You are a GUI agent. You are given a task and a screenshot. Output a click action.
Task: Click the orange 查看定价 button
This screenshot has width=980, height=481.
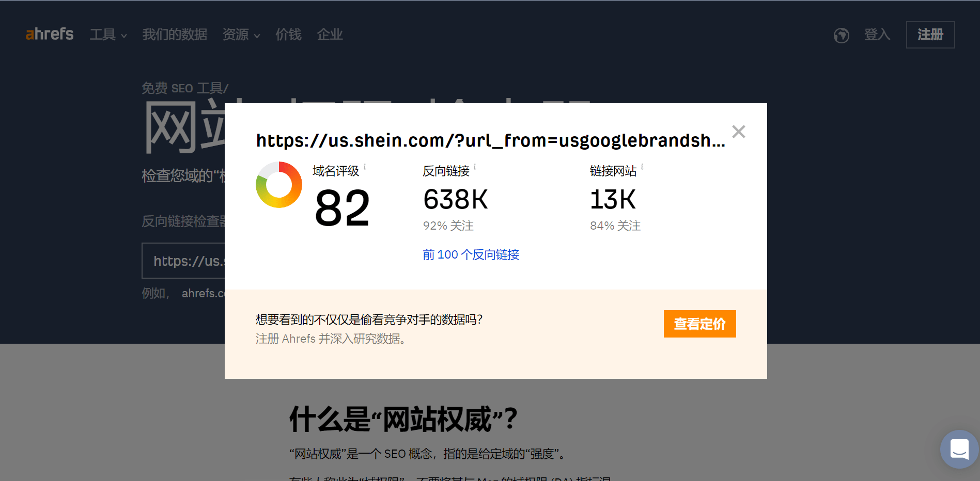[699, 324]
